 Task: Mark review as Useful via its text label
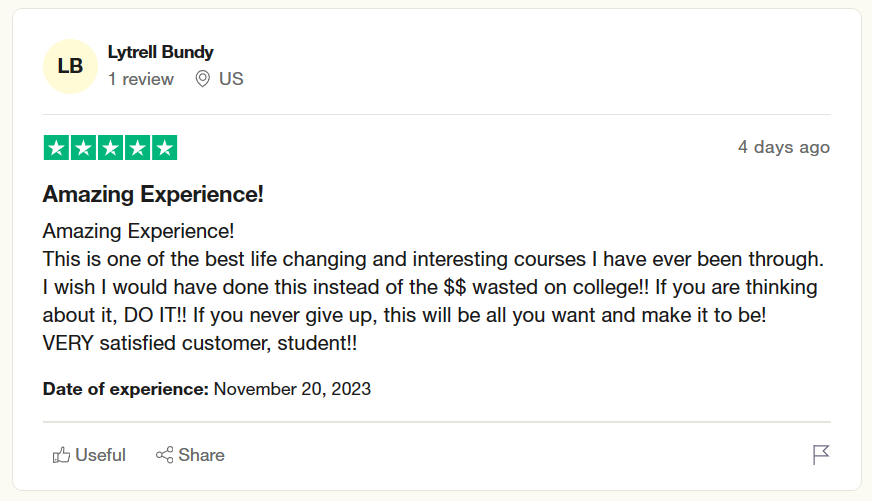pyautogui.click(x=101, y=455)
